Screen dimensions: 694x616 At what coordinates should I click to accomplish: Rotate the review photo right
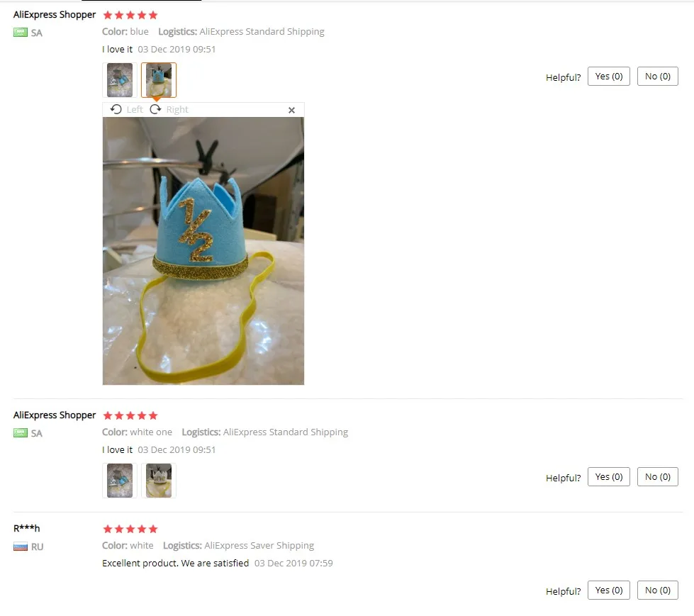169,109
